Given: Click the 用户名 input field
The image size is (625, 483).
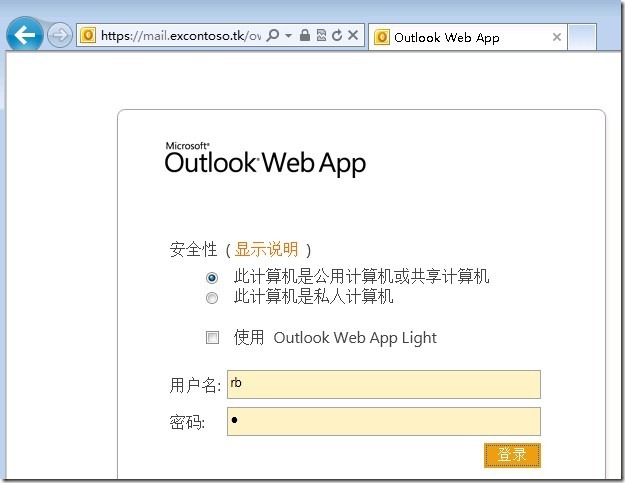Looking at the screenshot, I should (384, 385).
